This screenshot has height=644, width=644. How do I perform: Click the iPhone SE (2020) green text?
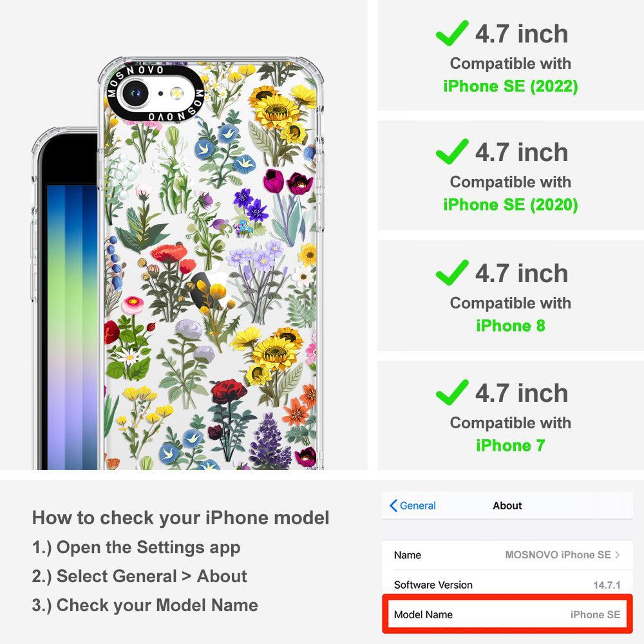click(x=511, y=205)
